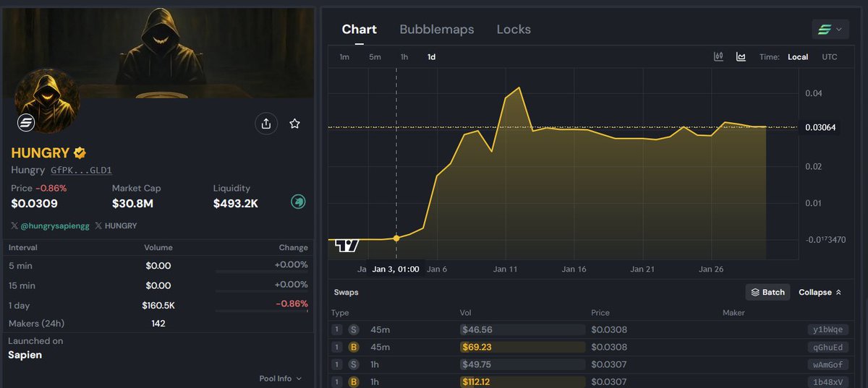Click the 1 day change bar indicator
This screenshot has height=388, width=868.
click(x=262, y=312)
